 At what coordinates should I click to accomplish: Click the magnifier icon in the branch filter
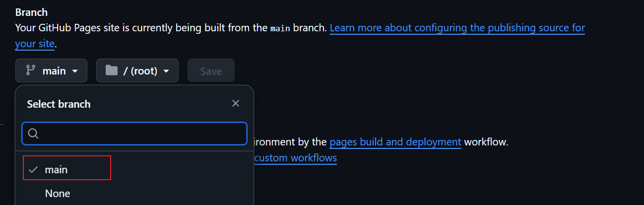coord(34,134)
